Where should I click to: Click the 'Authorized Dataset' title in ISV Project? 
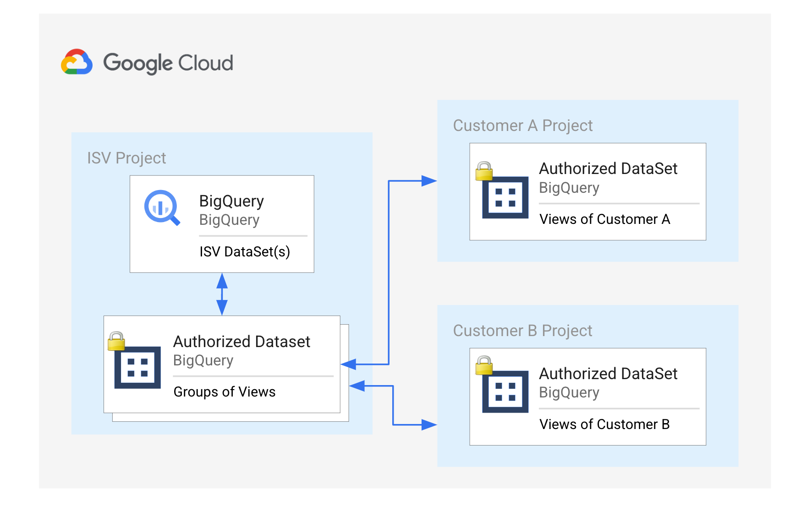241,342
